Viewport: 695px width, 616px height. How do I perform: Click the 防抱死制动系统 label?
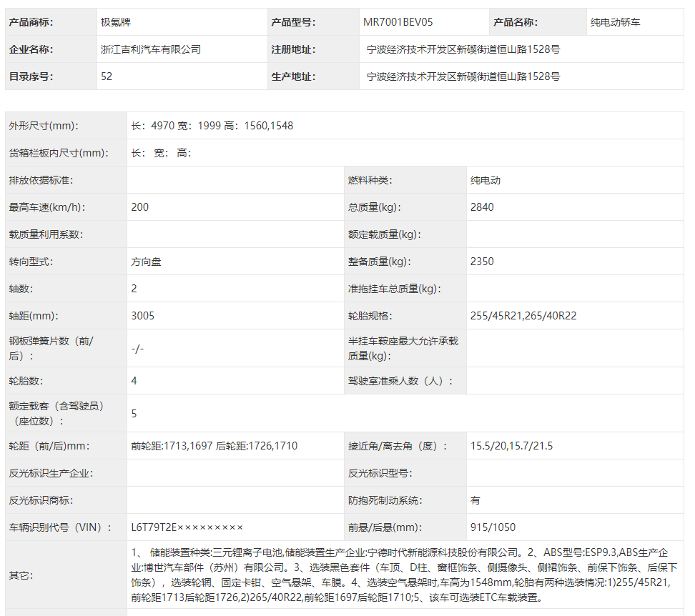(x=385, y=500)
